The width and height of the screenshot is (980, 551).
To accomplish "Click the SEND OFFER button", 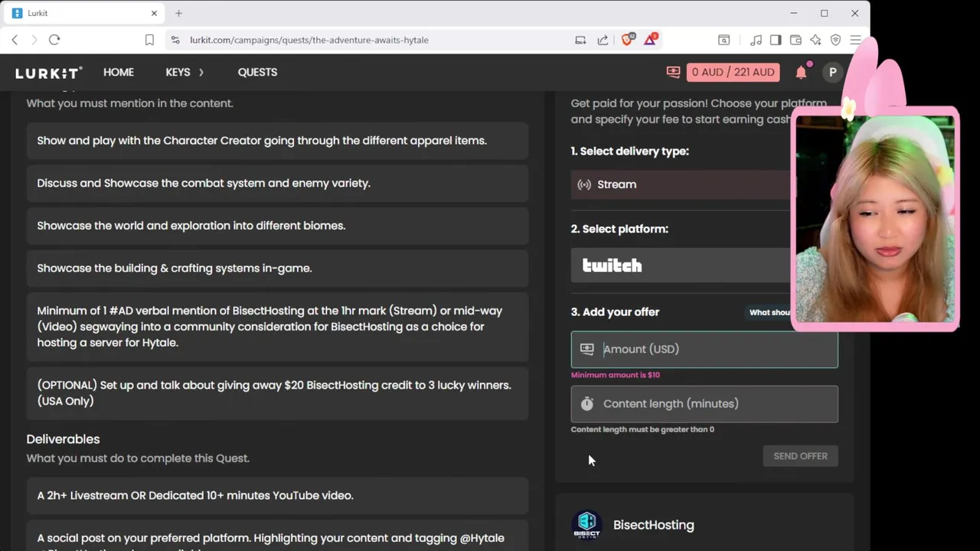I will [800, 456].
